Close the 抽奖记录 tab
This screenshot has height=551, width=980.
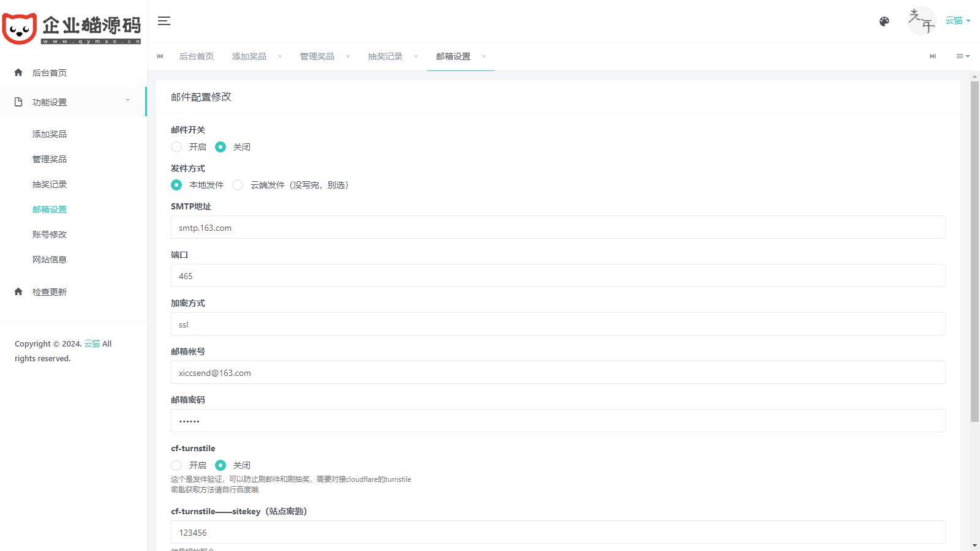pos(416,56)
